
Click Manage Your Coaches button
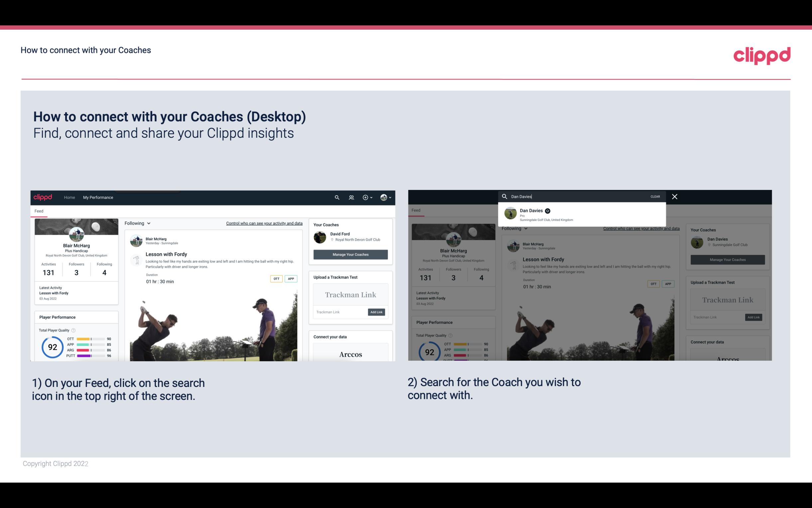point(350,254)
